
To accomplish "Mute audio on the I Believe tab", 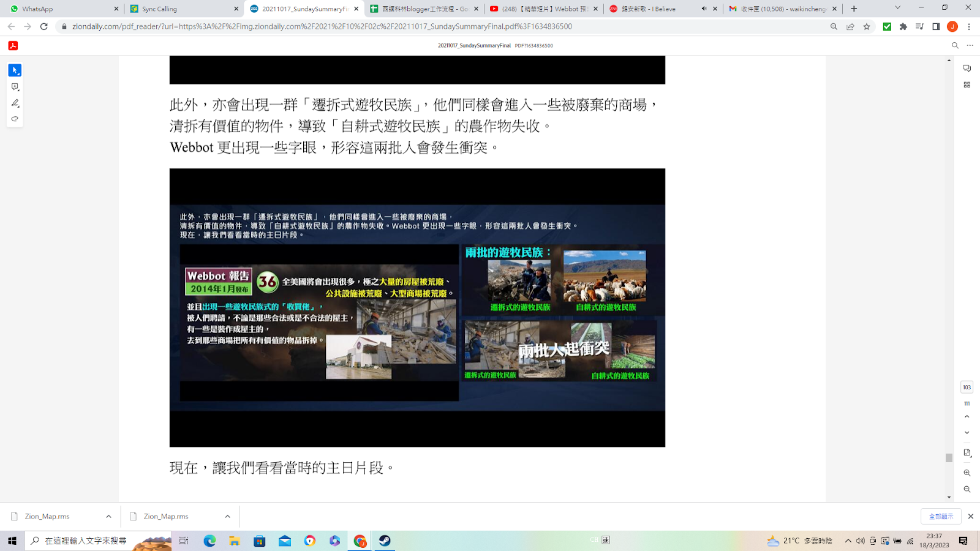I will (704, 9).
